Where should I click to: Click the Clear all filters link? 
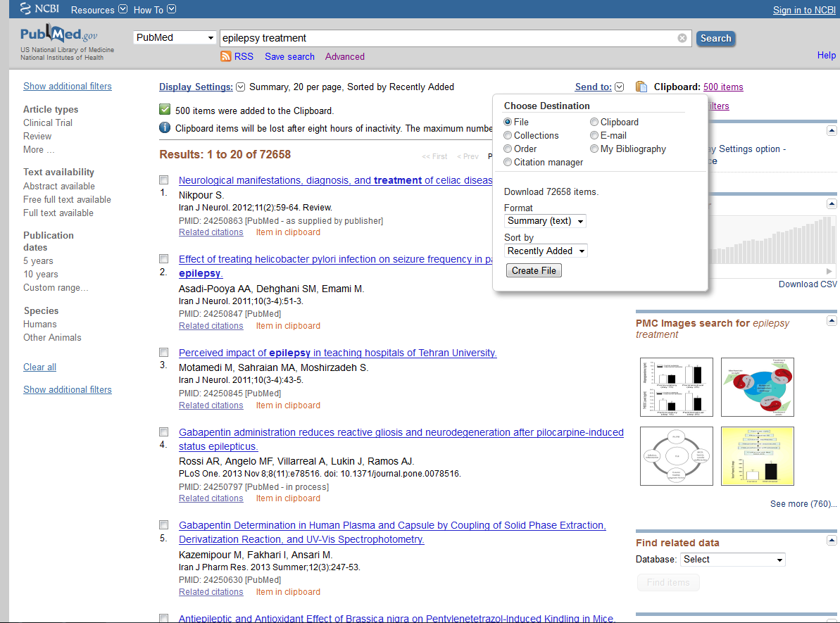point(39,367)
